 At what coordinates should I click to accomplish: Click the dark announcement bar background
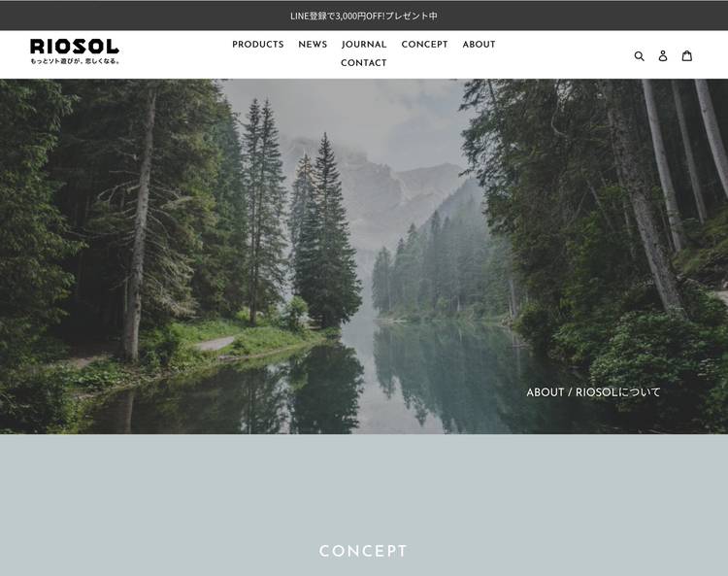click(139, 16)
